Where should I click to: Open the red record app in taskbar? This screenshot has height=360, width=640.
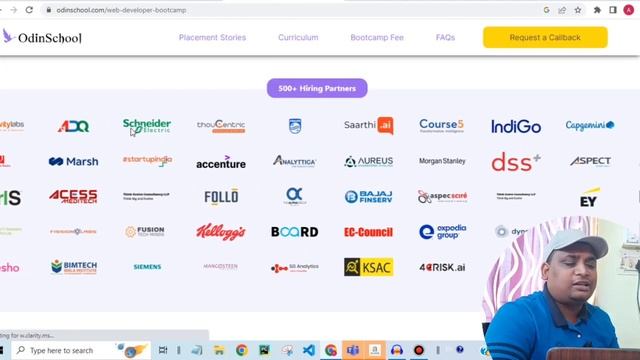(x=419, y=350)
